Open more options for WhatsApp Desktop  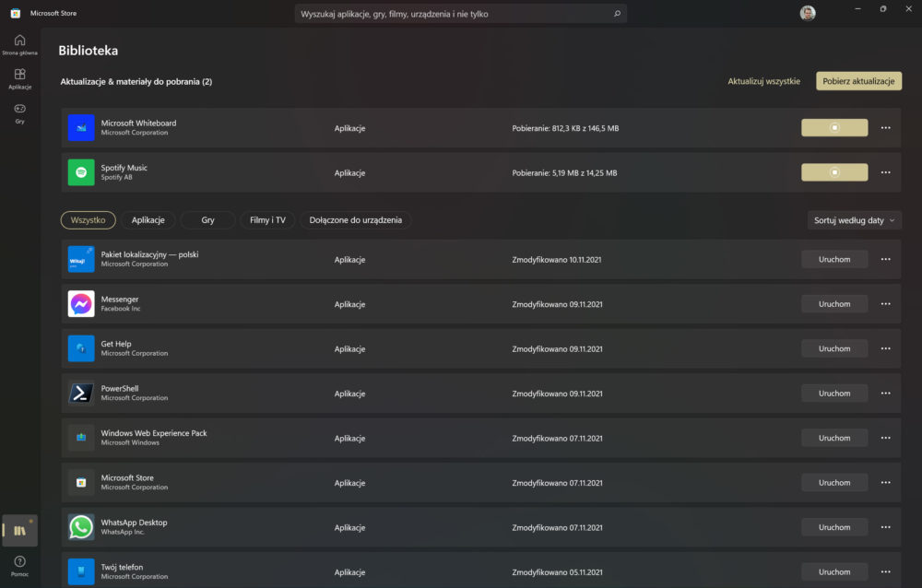[x=885, y=527]
